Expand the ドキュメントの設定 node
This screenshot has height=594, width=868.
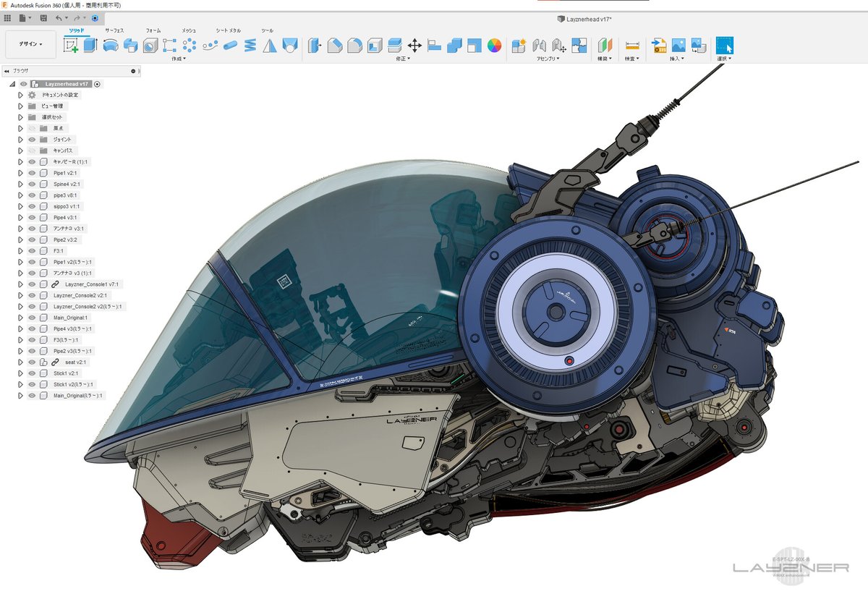click(x=21, y=95)
